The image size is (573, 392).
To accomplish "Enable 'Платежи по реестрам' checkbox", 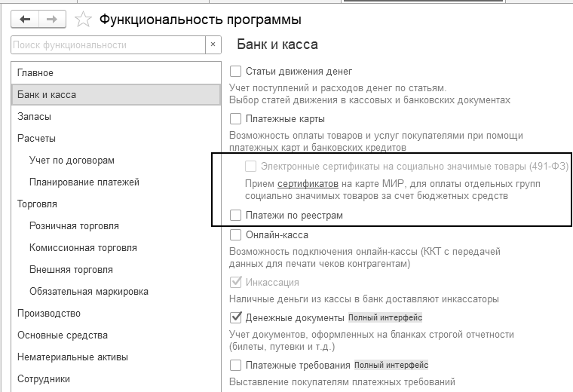I will (235, 215).
